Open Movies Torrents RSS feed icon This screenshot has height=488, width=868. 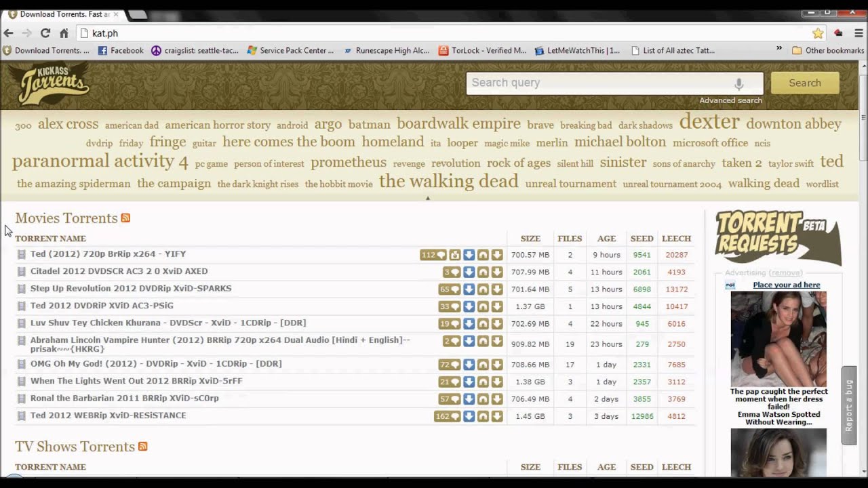pyautogui.click(x=125, y=218)
